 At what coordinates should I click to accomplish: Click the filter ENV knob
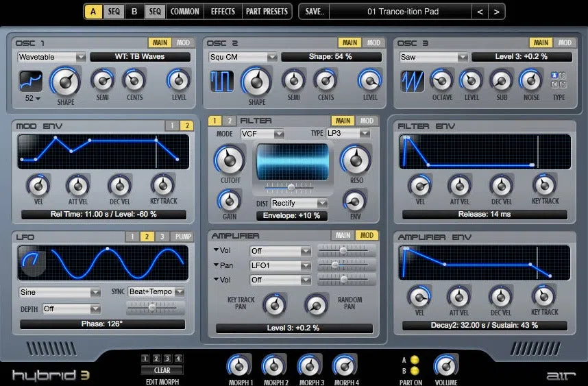point(355,202)
